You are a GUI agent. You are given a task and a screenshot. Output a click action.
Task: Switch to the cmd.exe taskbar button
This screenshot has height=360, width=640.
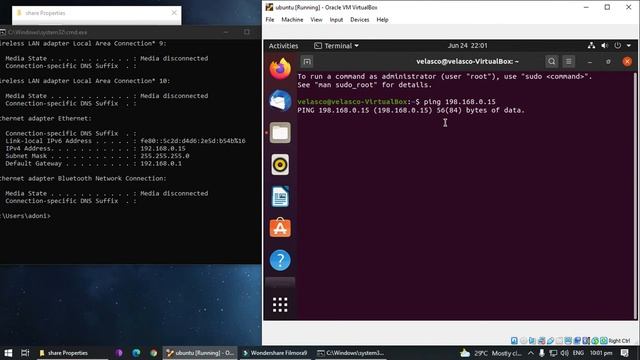tap(351, 353)
